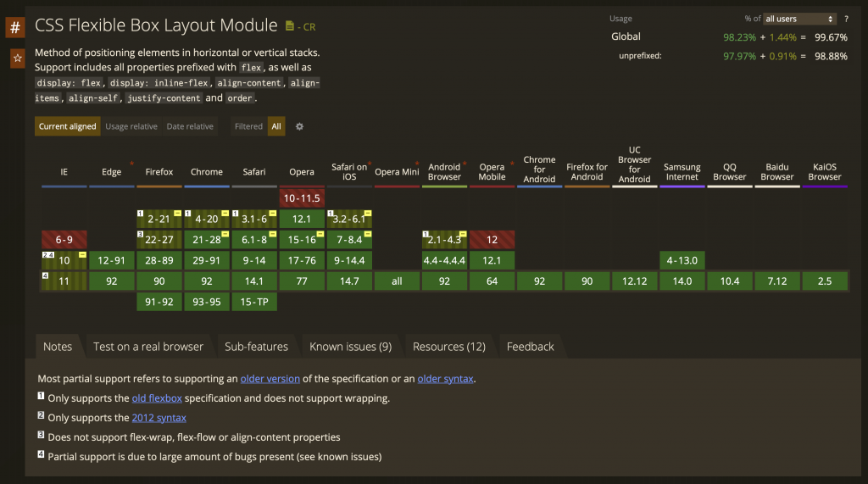Select the IE 11 support cell
Viewport: 868px width, 484px height.
coord(64,281)
